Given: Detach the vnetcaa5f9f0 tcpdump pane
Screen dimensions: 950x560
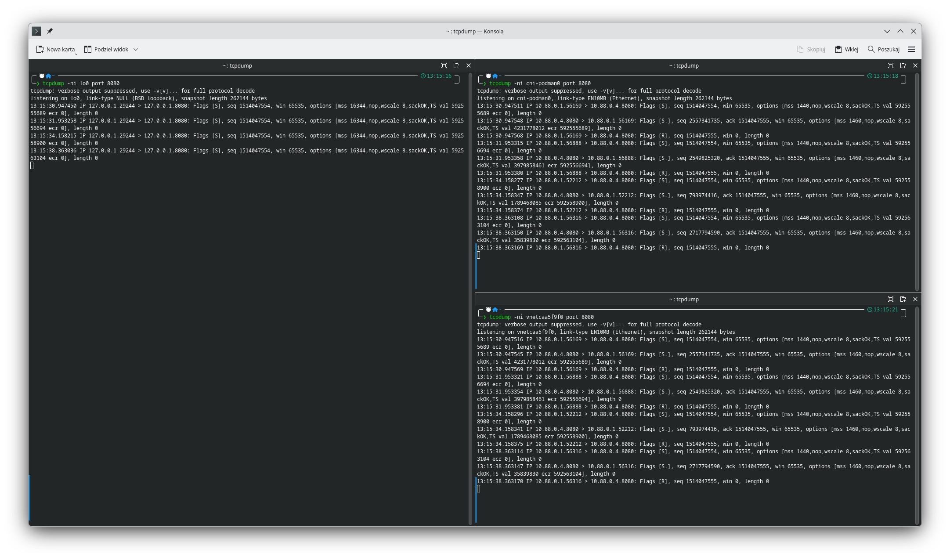Looking at the screenshot, I should (903, 299).
